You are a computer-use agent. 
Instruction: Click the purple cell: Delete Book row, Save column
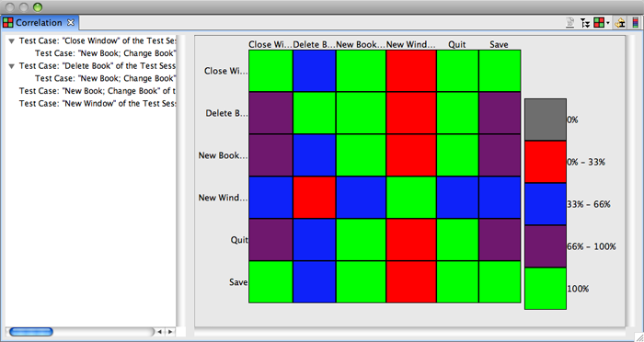coord(500,113)
